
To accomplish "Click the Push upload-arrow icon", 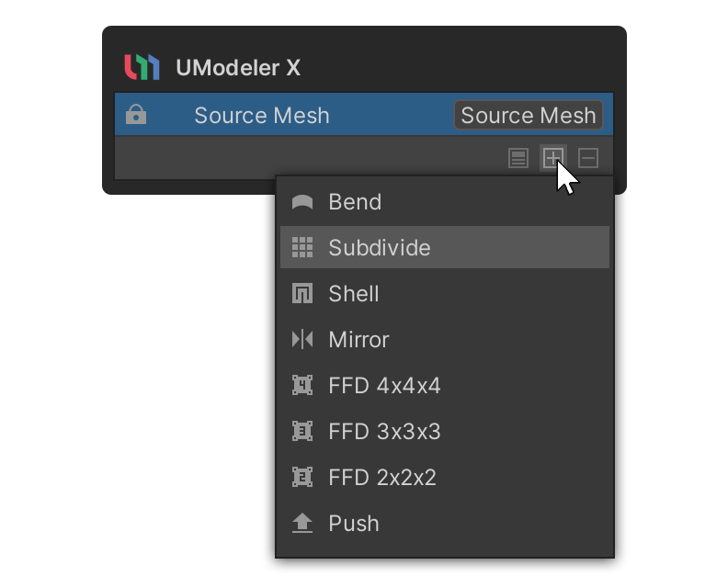I will coord(302,524).
